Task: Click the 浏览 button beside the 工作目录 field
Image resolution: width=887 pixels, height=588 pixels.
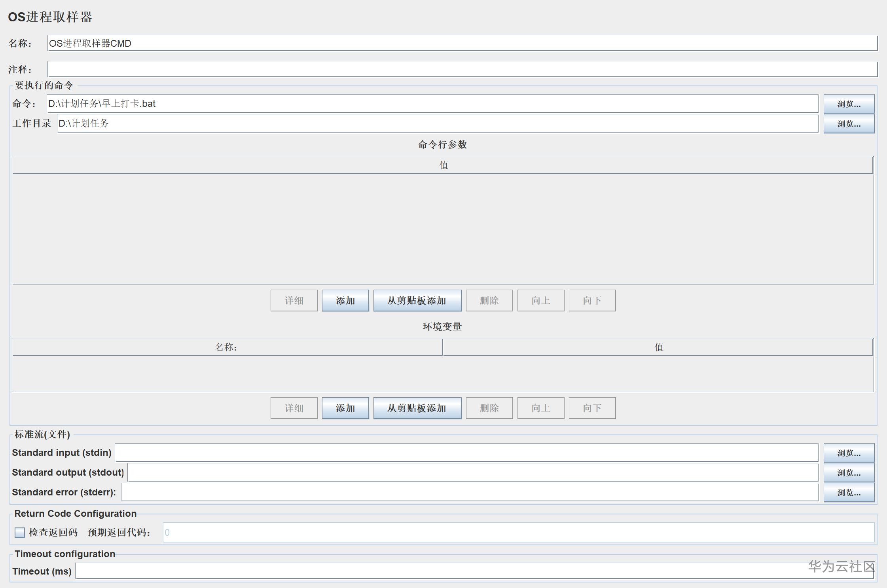Action: [849, 124]
